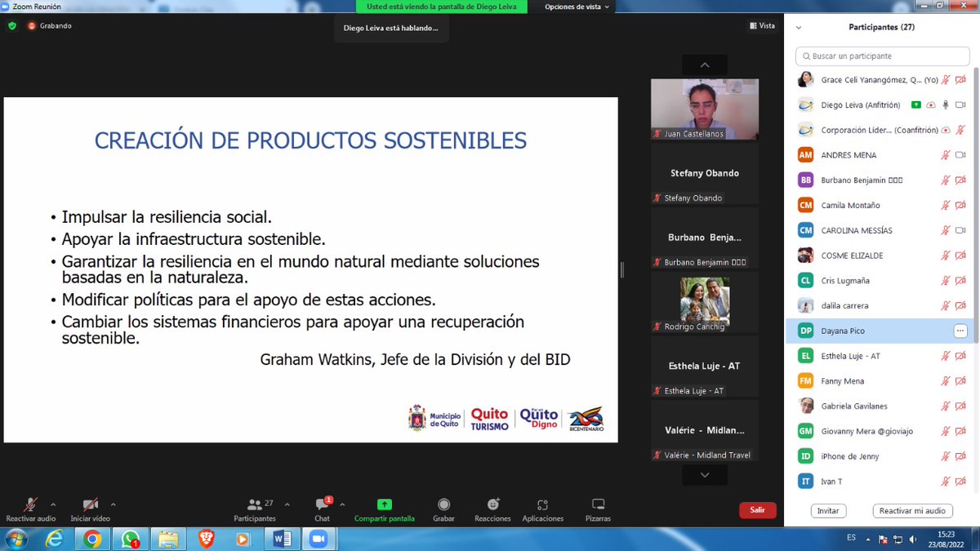The width and height of the screenshot is (980, 551).
Task: Open the caret next to Participantes
Action: coord(287,504)
